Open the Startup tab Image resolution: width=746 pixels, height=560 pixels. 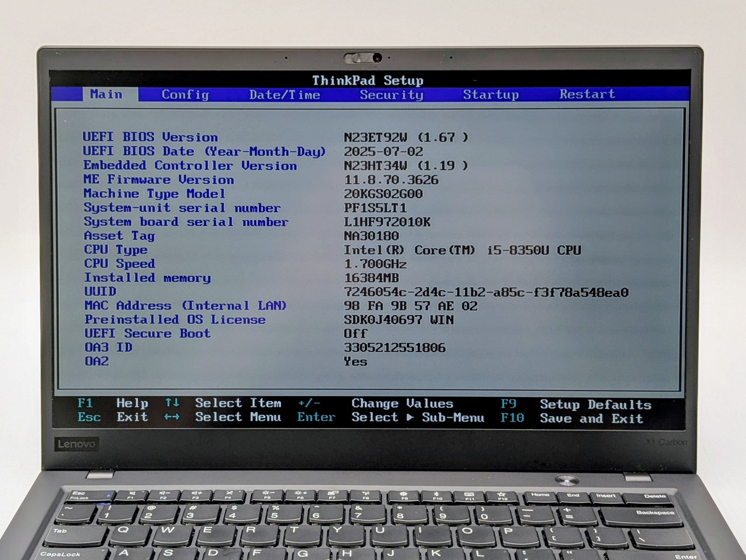coord(491,95)
